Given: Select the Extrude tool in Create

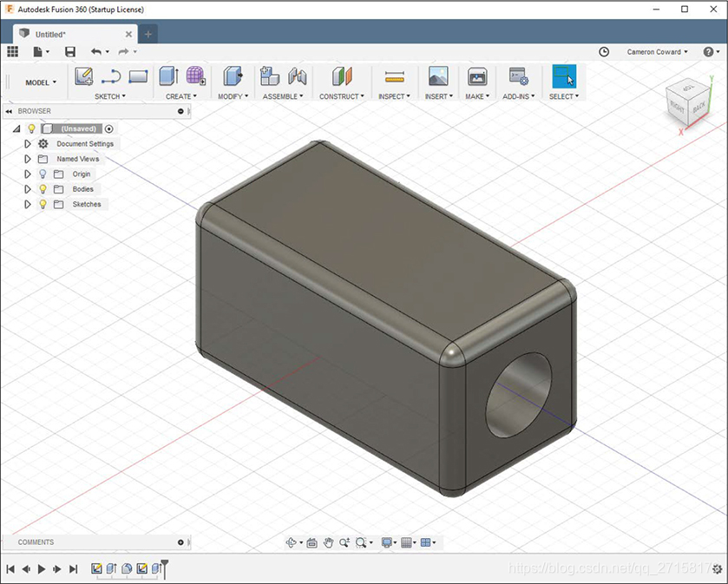Looking at the screenshot, I should pos(168,76).
